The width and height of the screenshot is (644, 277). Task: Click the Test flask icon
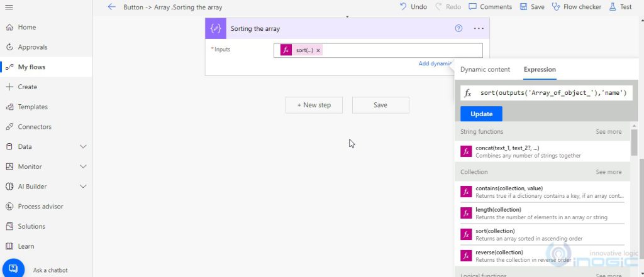click(x=613, y=7)
